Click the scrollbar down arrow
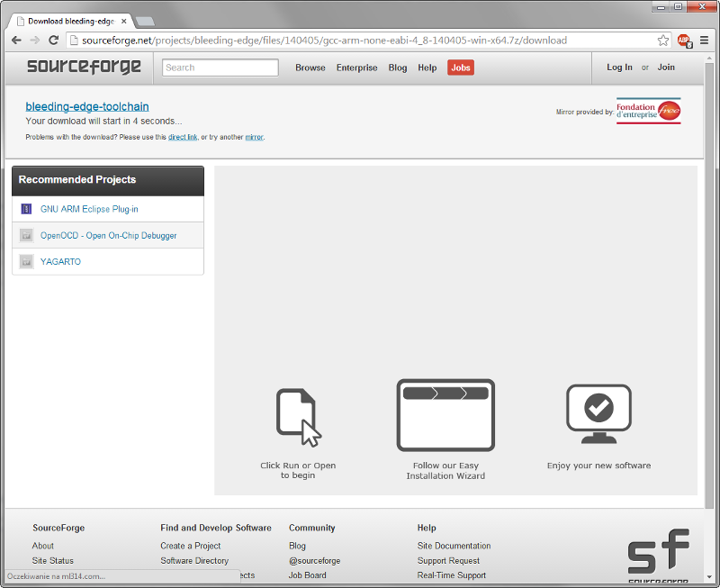Image resolution: width=720 pixels, height=588 pixels. [x=709, y=576]
